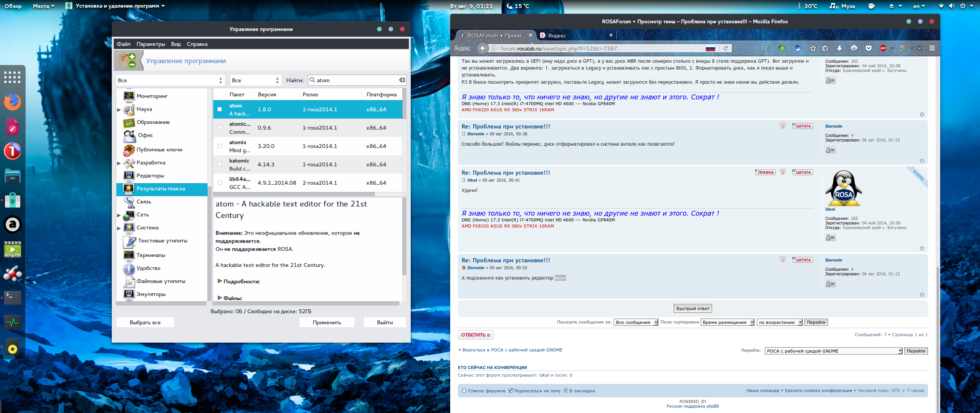Click Firefox back navigation arrow

pyautogui.click(x=483, y=48)
